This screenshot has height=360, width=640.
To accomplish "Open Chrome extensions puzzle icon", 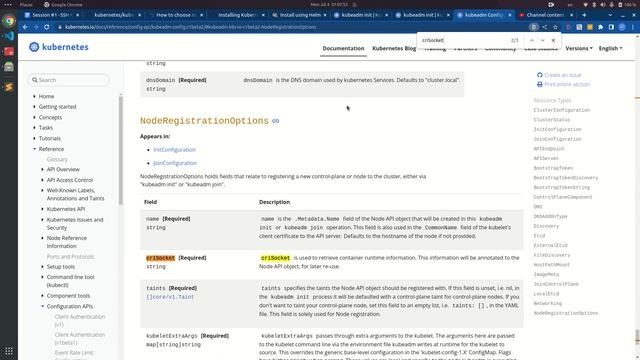I will (600, 27).
